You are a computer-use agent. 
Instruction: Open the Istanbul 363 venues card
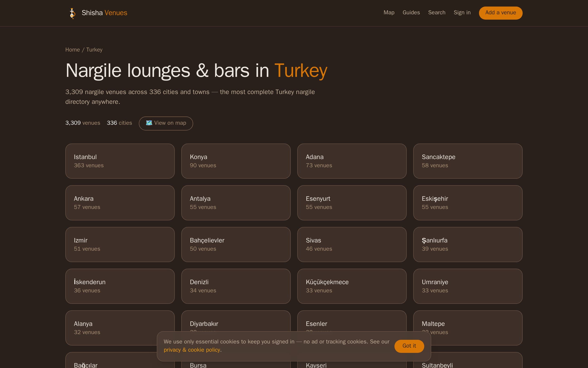pos(120,161)
